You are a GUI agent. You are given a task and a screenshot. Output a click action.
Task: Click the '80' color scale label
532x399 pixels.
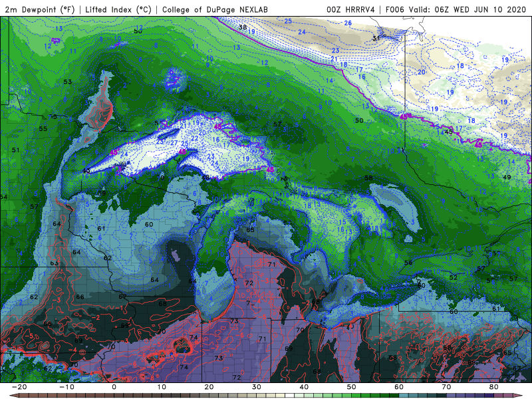coord(494,387)
